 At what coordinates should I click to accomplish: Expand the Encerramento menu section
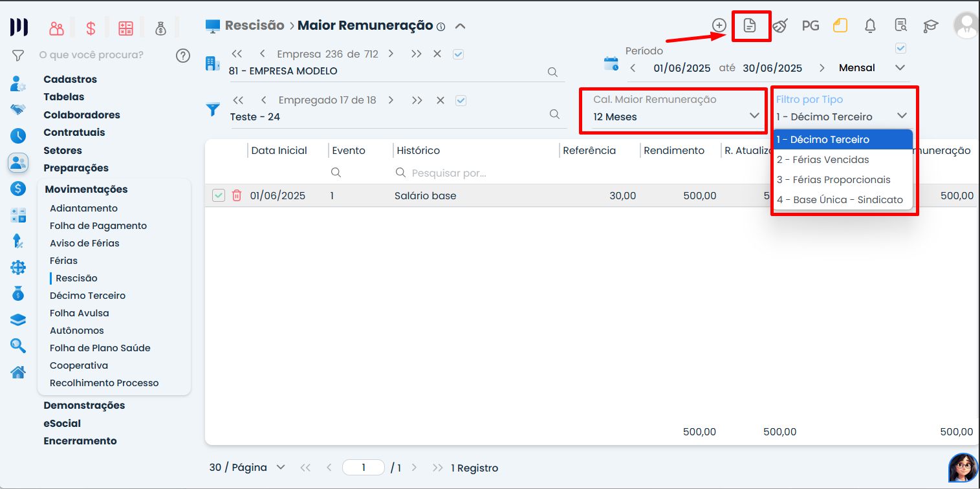click(x=80, y=441)
